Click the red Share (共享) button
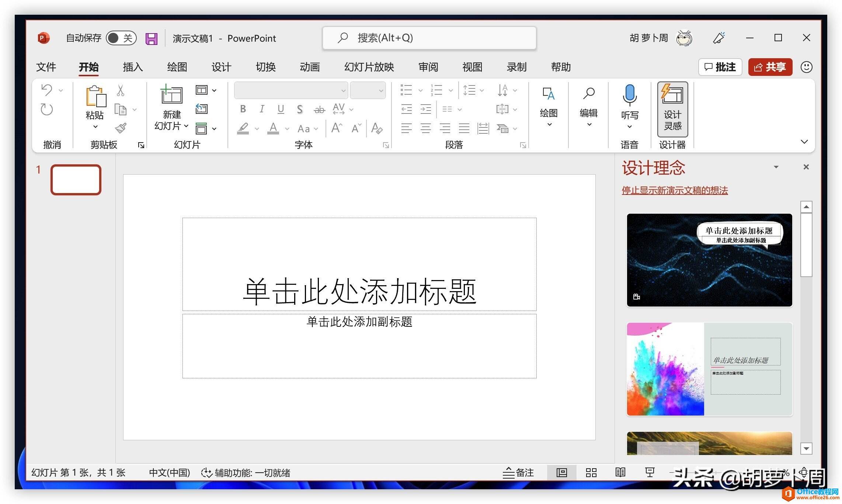The image size is (842, 504). coord(770,67)
